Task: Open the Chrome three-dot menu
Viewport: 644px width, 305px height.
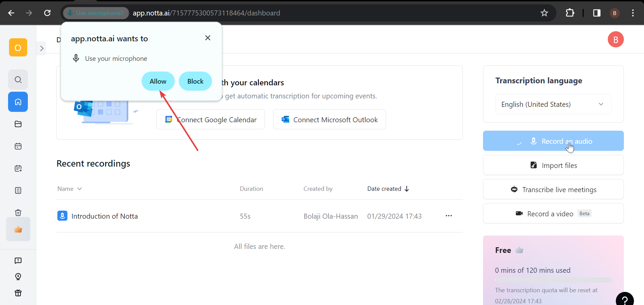Action: (633, 13)
